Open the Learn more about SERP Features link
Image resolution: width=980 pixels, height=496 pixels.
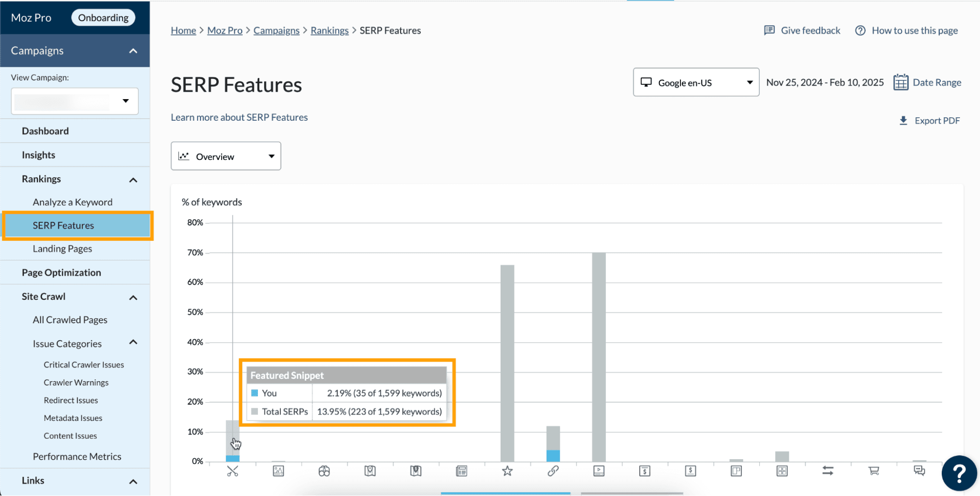[239, 117]
